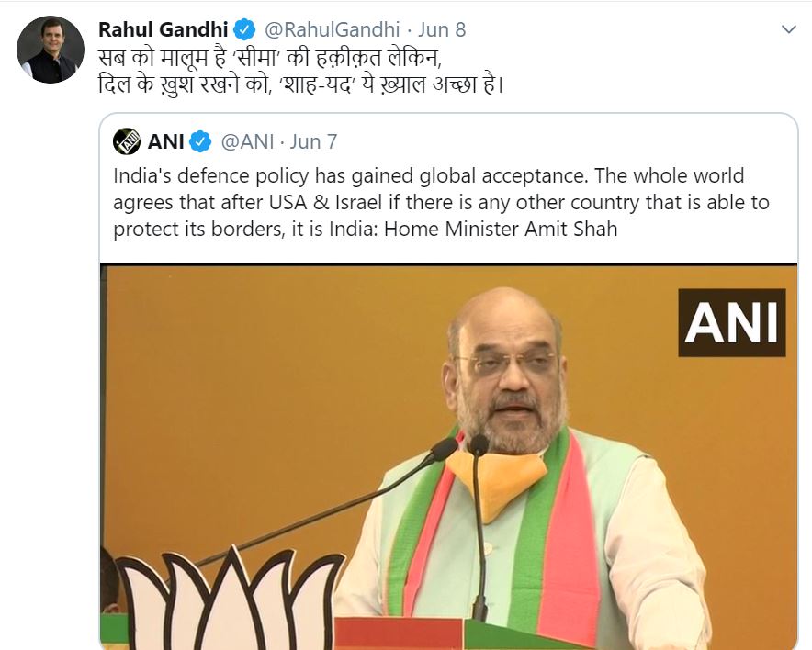Click the ANI watermark logo in the photo
The image size is (812, 650).
point(732,323)
